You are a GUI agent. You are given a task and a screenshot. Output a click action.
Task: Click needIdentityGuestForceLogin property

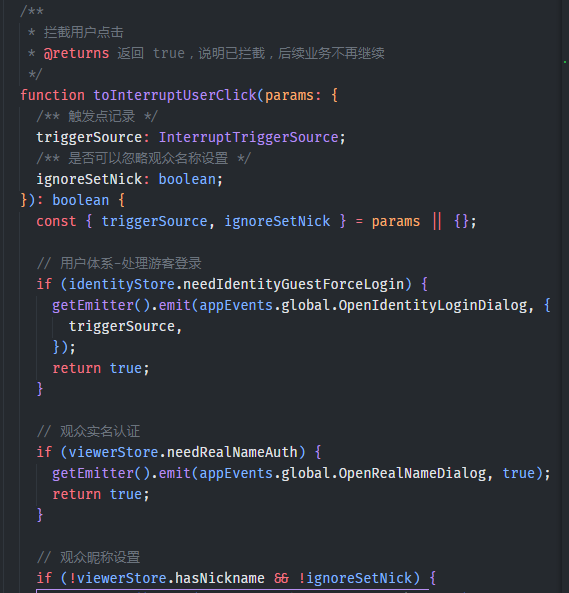(x=293, y=284)
